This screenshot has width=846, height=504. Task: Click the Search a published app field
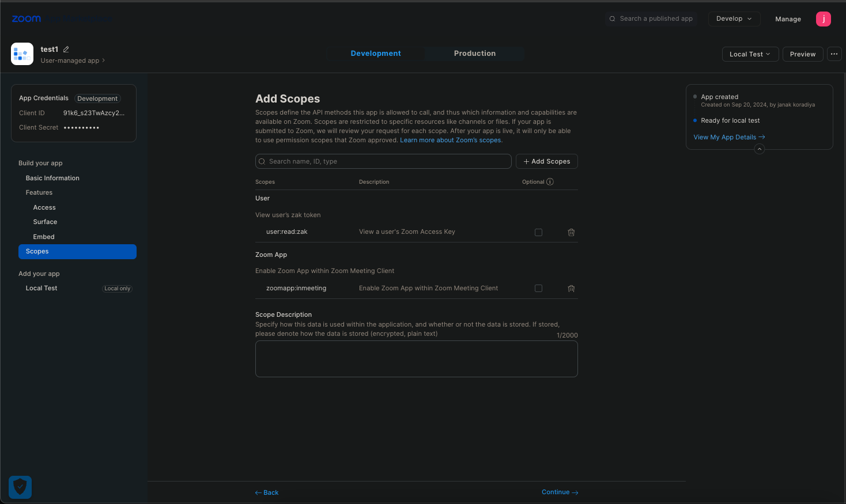(x=651, y=19)
